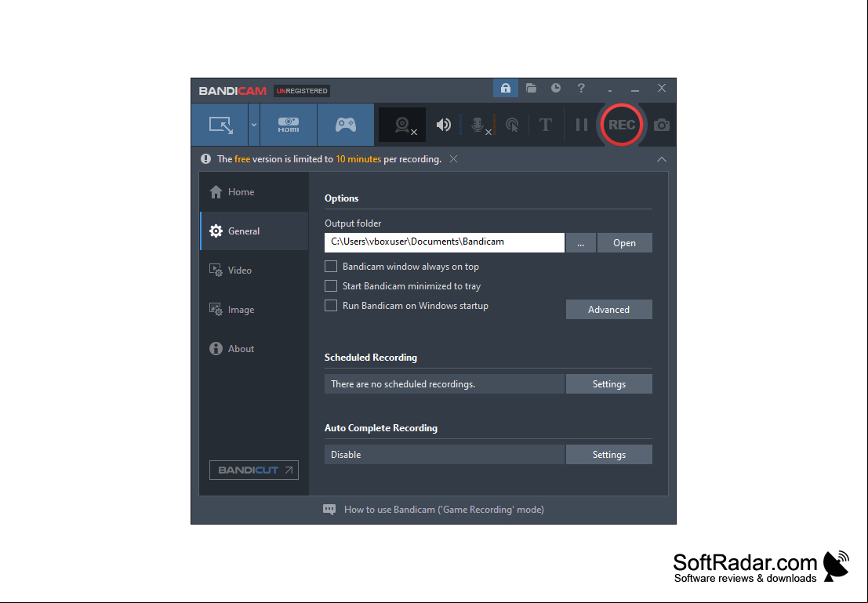Click the Unregistered badge

302,91
